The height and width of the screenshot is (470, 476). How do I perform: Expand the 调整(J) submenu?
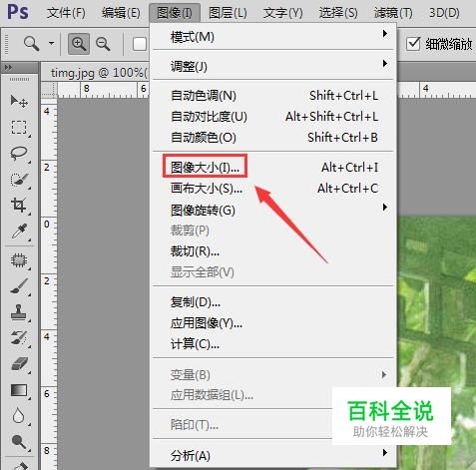click(x=273, y=66)
